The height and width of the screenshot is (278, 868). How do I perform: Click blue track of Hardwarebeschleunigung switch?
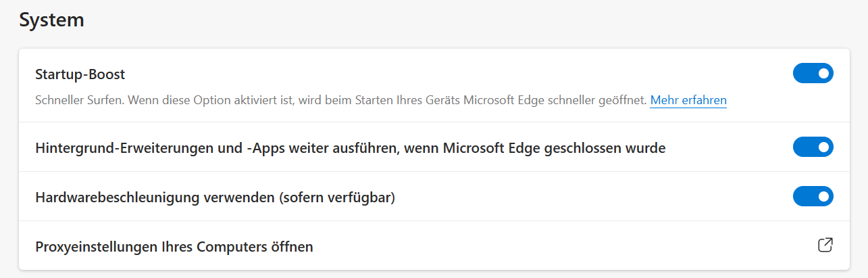pyautogui.click(x=805, y=197)
